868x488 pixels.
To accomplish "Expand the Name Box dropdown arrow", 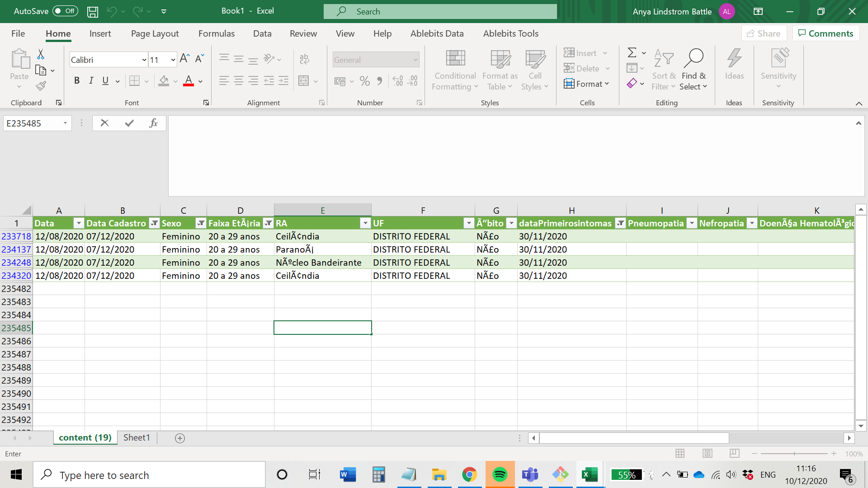I will (66, 123).
